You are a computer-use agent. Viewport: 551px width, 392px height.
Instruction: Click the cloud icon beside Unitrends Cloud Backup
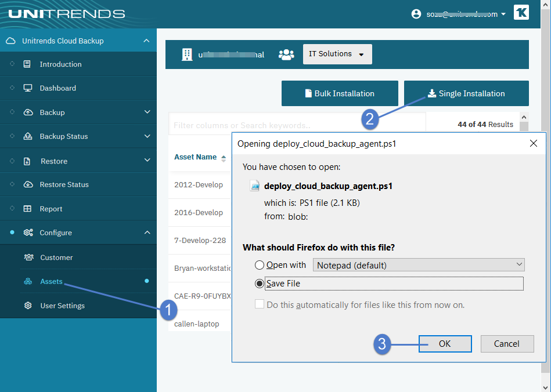tap(10, 41)
